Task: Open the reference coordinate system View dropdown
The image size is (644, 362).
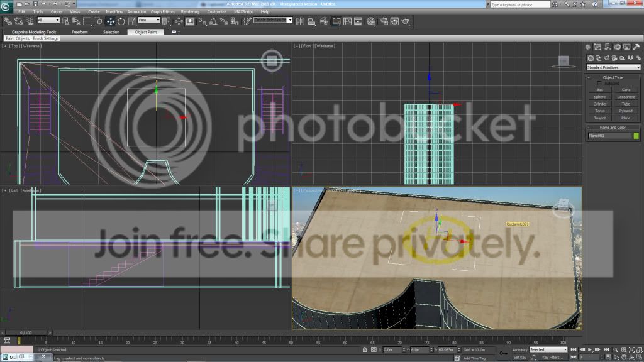Action: pos(149,19)
